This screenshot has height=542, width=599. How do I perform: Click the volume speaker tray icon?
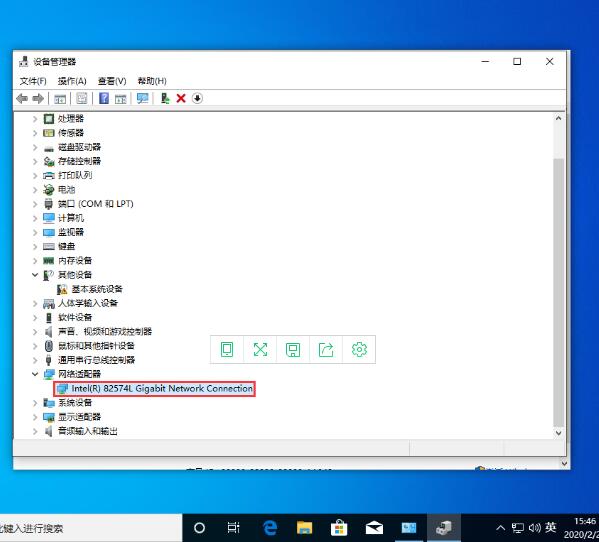[535, 528]
